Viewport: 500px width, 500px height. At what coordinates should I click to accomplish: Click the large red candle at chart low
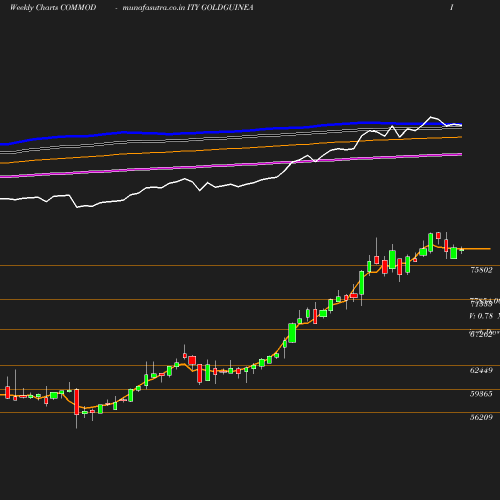(x=77, y=402)
